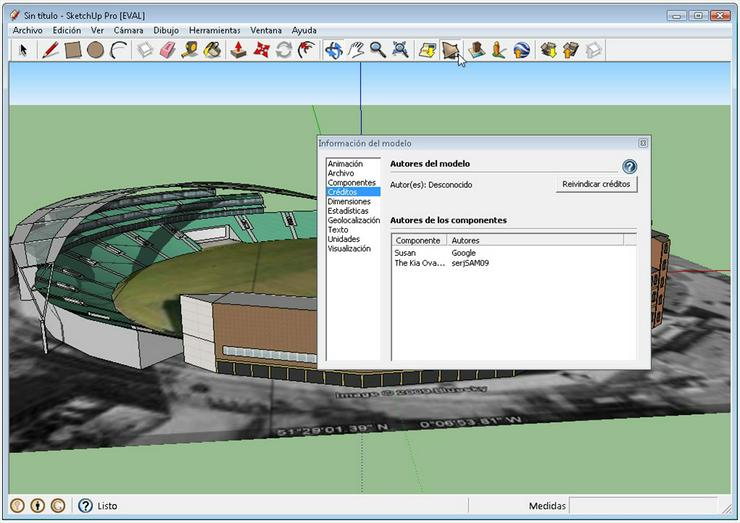Select the Line pencil tool
740x523 pixels.
click(x=50, y=50)
